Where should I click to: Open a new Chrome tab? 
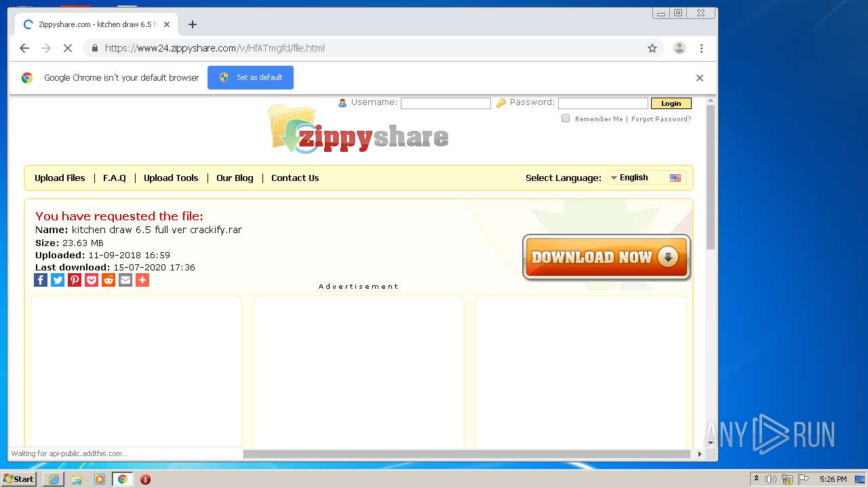(193, 24)
